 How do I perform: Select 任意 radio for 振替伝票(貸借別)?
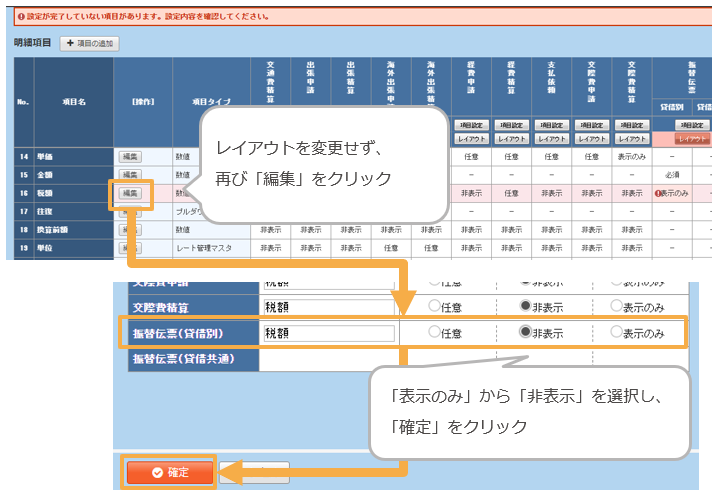(x=433, y=333)
